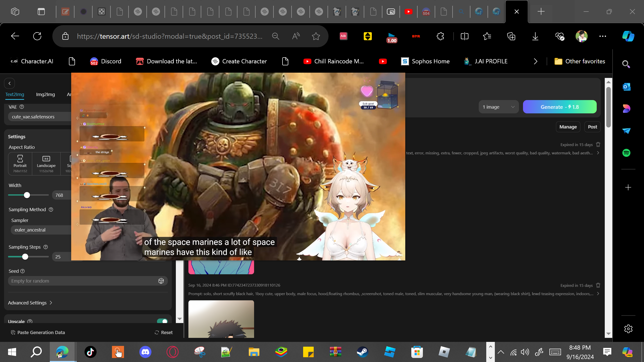Viewport: 644px width, 362px height.
Task: Click the Width slider handle
Action: point(27,195)
